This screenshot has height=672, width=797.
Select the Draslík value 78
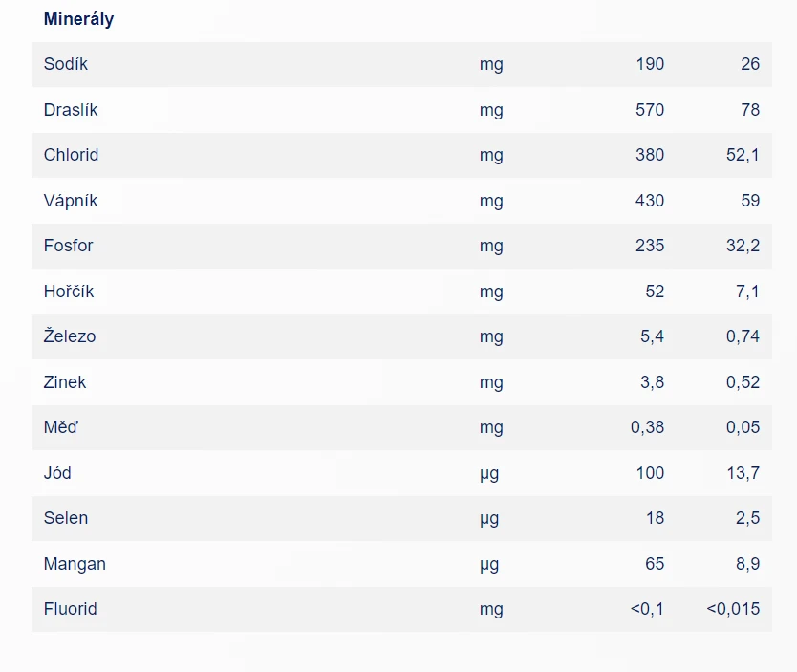pos(750,110)
